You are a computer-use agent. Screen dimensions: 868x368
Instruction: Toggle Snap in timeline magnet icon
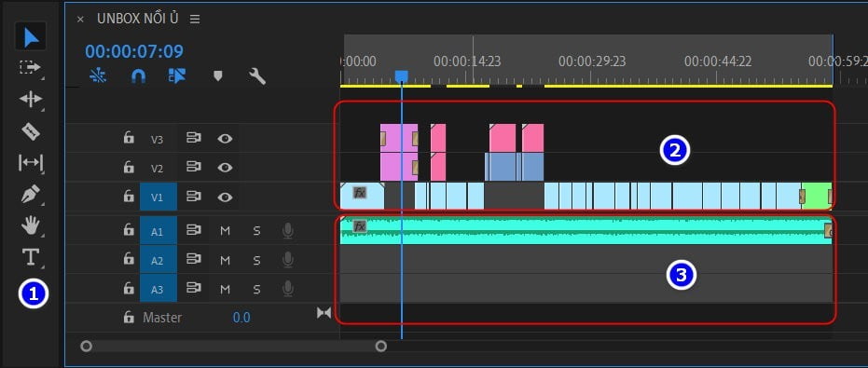138,75
